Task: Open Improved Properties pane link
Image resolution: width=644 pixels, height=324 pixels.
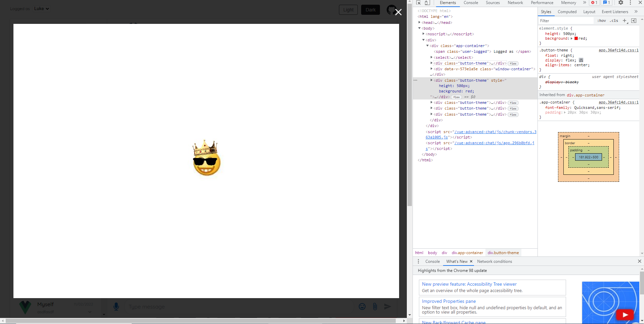Action: tap(449, 301)
